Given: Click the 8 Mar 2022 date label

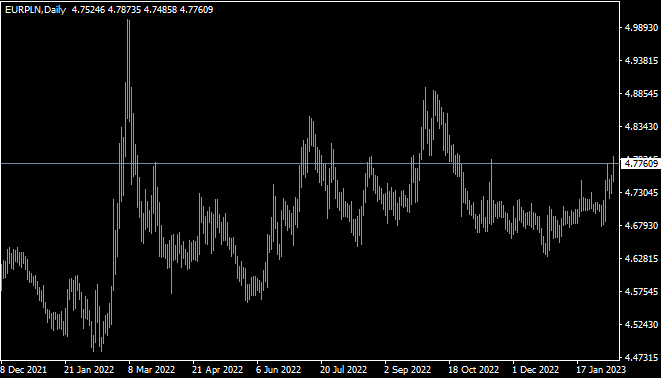Looking at the screenshot, I should (151, 370).
